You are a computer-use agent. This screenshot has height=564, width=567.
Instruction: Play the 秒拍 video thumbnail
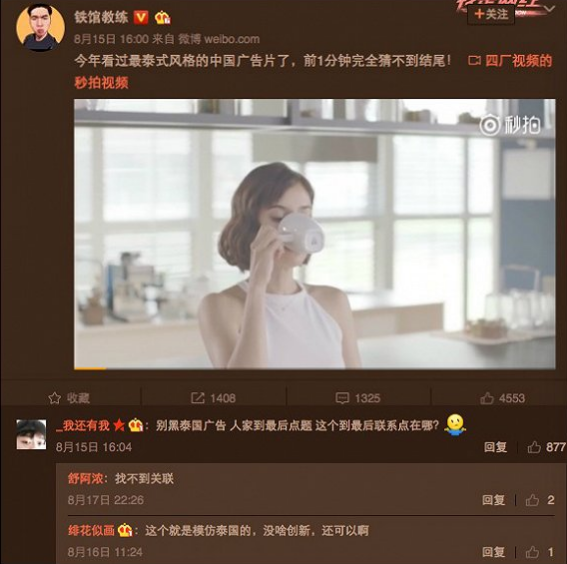pos(315,234)
